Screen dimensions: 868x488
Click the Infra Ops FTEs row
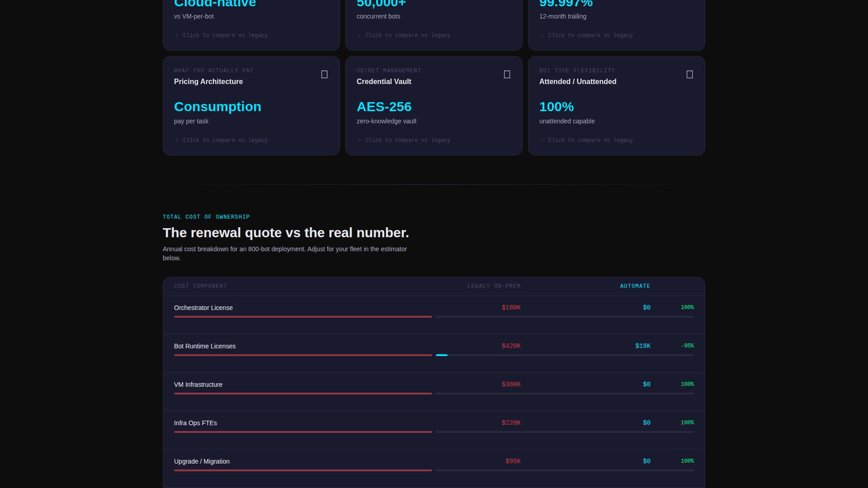[x=434, y=426]
